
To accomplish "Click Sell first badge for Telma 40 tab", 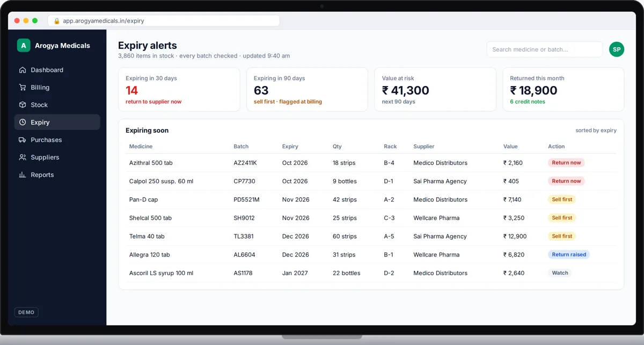I will (562, 236).
